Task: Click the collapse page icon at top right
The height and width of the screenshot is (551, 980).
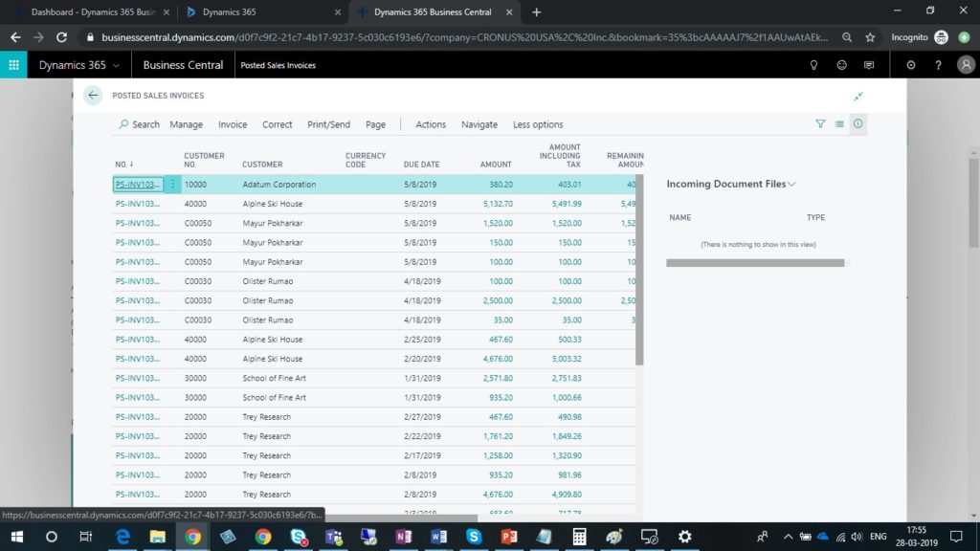Action: click(858, 97)
